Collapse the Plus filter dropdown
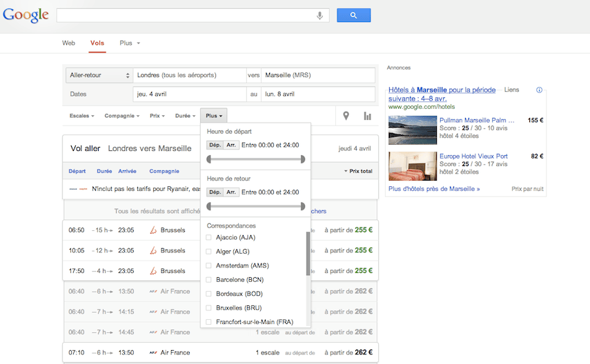Screen dimensions: 590x364 click(214, 116)
